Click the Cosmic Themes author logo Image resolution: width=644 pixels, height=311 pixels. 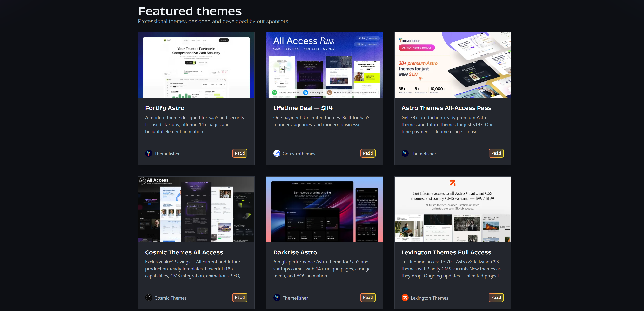pyautogui.click(x=149, y=297)
